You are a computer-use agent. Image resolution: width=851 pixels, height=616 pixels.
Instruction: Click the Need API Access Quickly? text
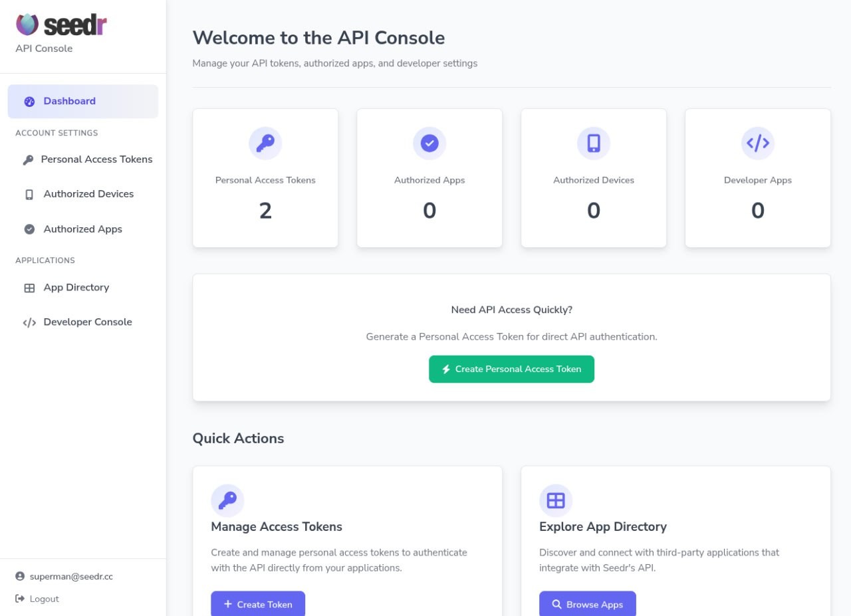[x=511, y=310]
